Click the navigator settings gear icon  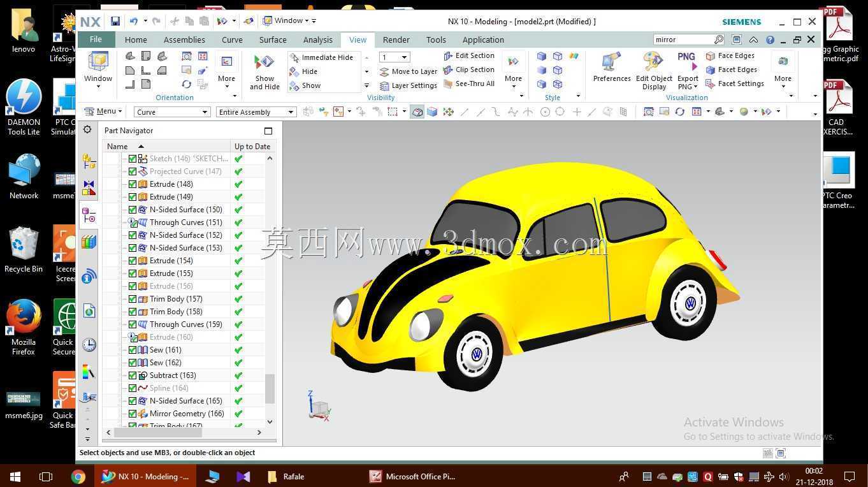87,130
